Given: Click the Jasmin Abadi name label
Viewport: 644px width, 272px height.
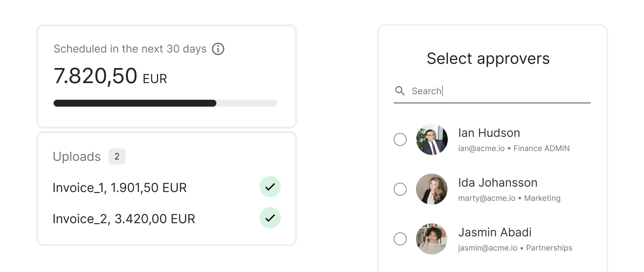Looking at the screenshot, I should click(495, 232).
